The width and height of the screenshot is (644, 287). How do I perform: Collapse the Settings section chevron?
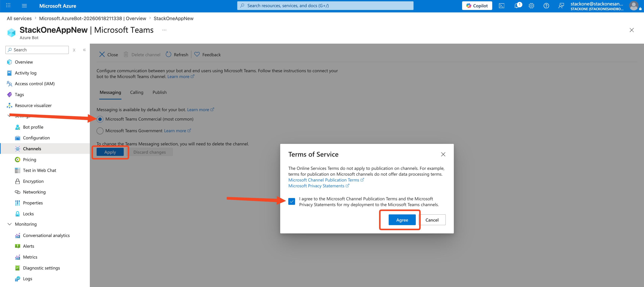pos(9,116)
